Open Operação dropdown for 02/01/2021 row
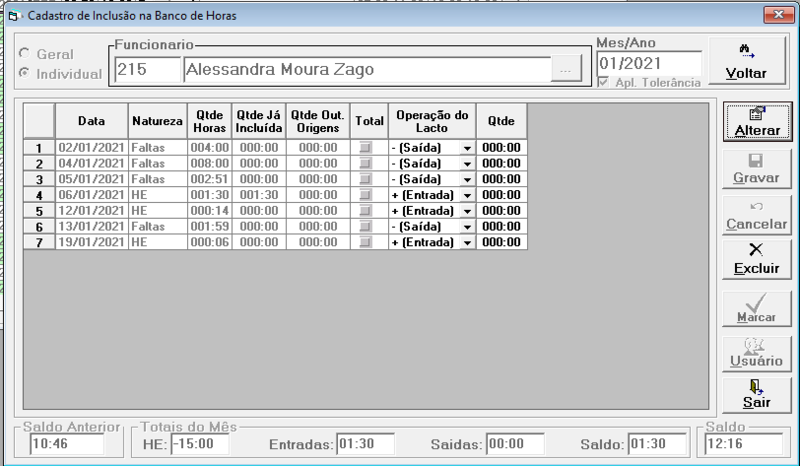 (467, 148)
